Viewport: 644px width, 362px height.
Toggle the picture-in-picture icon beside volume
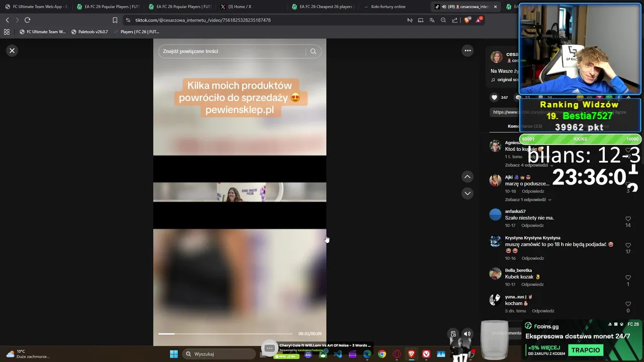(453, 334)
